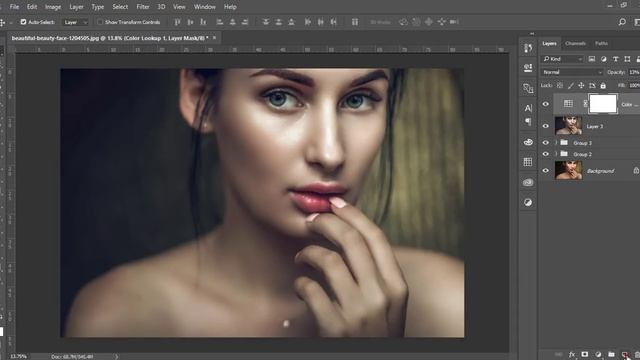This screenshot has height=360, width=640.
Task: Open the Properties panel icon in the dock
Action: tap(528, 67)
